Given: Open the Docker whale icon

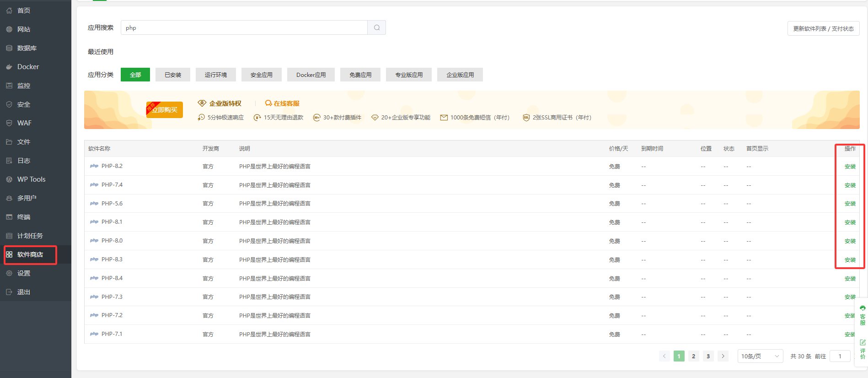Looking at the screenshot, I should coord(9,67).
